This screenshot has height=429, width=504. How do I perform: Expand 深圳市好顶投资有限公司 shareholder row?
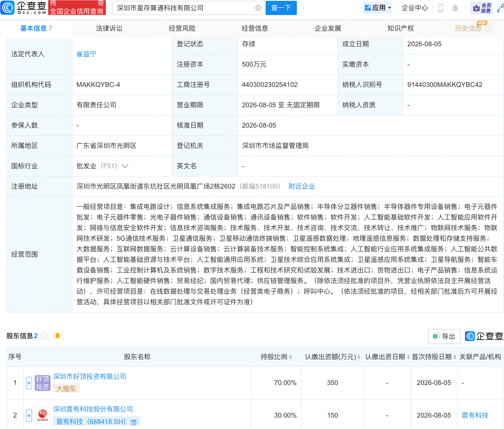click(x=29, y=383)
